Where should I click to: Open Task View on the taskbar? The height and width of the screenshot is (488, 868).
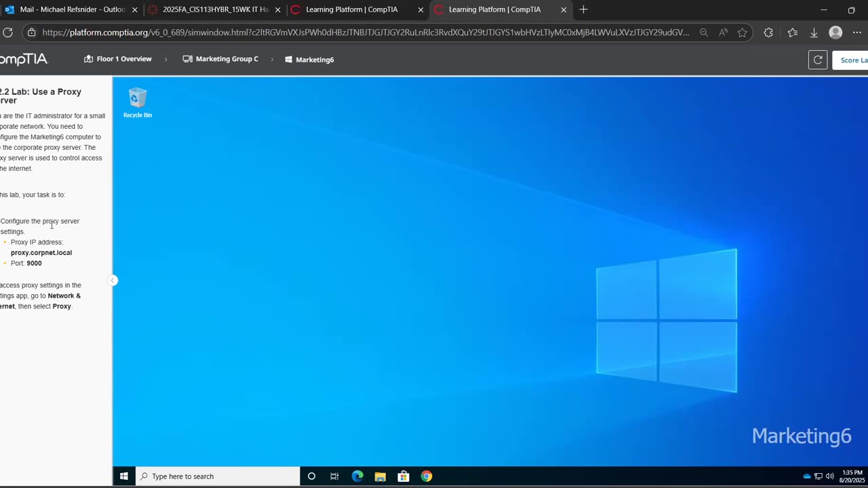click(x=334, y=476)
